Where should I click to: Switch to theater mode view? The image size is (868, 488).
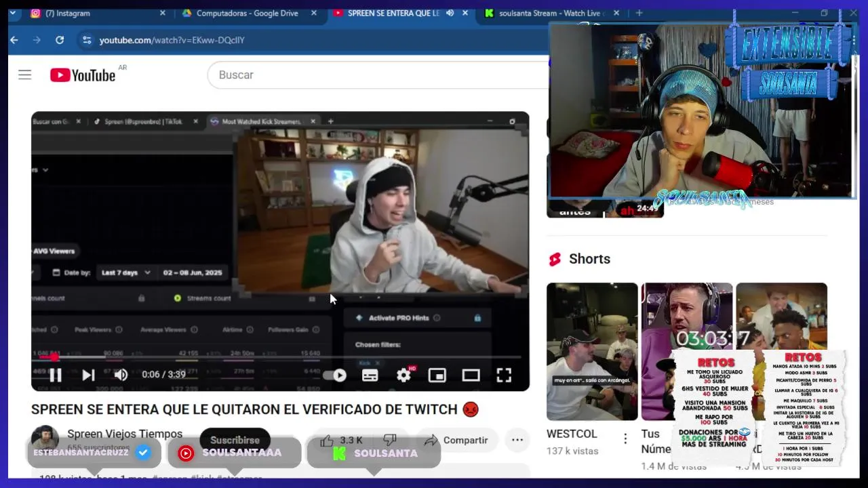[x=471, y=375]
